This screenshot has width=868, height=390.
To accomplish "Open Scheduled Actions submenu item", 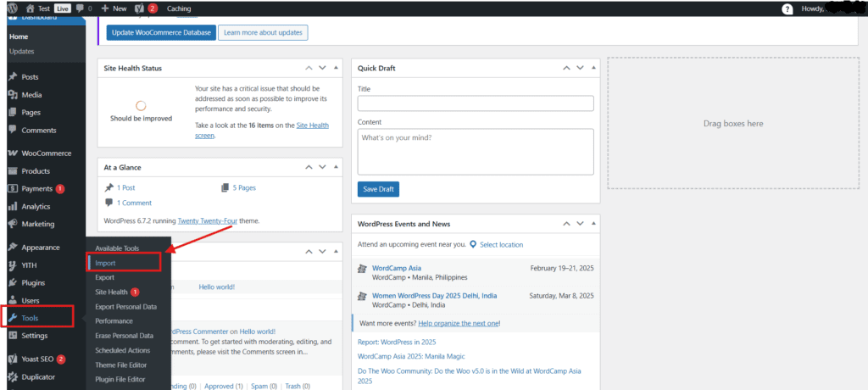I will [x=122, y=351].
